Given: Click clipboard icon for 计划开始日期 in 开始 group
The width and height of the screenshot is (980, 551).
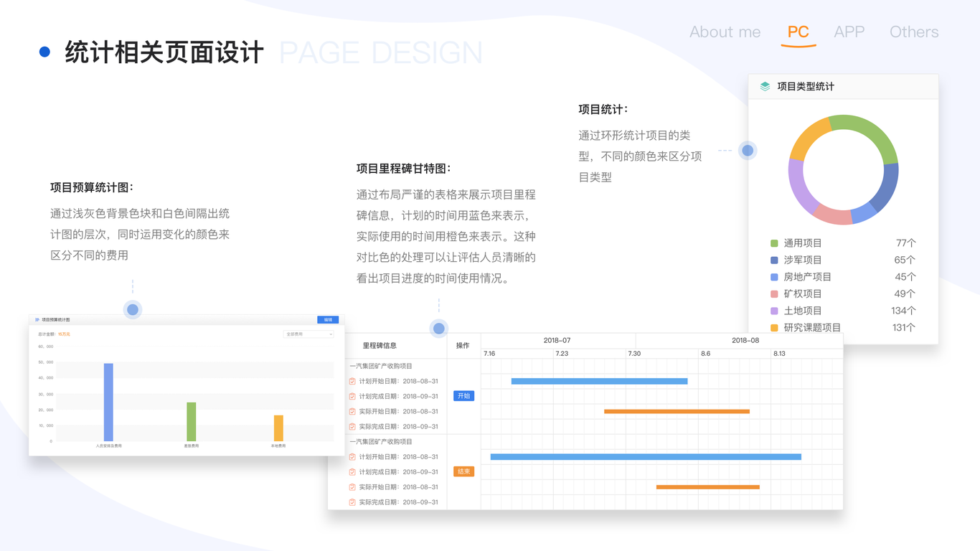Looking at the screenshot, I should click(x=352, y=381).
